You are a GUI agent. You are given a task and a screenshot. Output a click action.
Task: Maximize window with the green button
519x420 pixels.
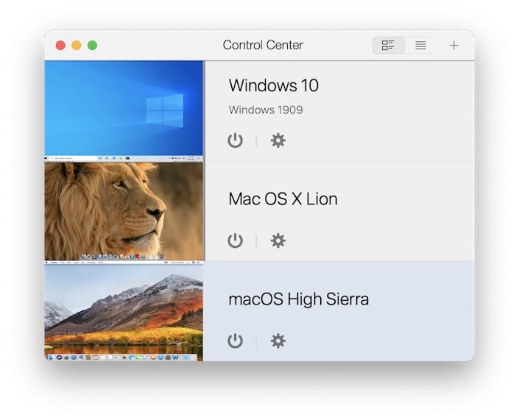click(93, 46)
